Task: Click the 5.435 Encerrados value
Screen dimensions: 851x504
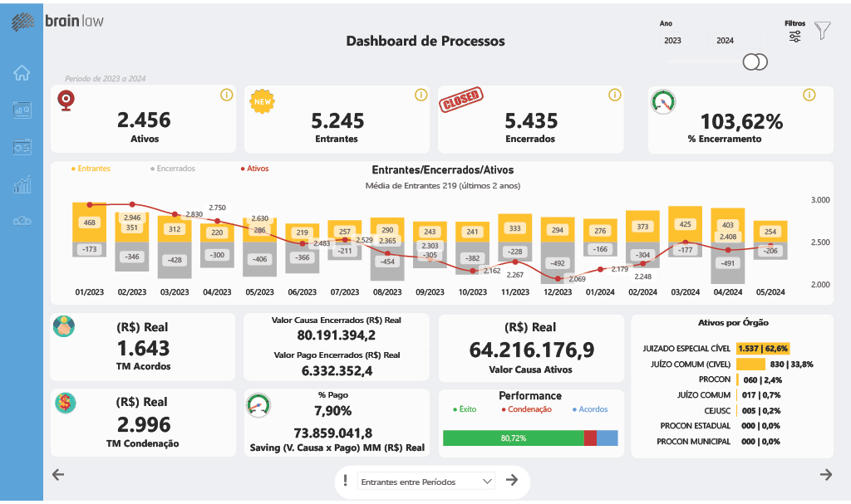Action: coord(531,120)
